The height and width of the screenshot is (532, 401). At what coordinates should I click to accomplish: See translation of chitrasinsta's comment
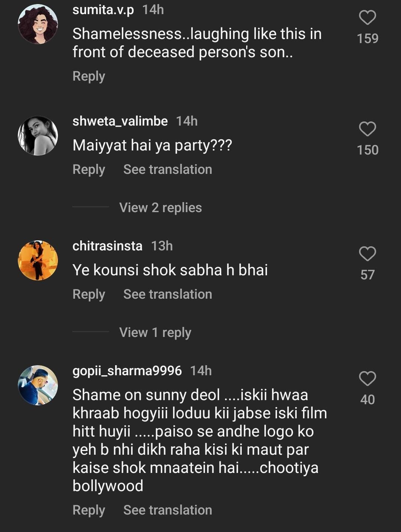click(167, 294)
